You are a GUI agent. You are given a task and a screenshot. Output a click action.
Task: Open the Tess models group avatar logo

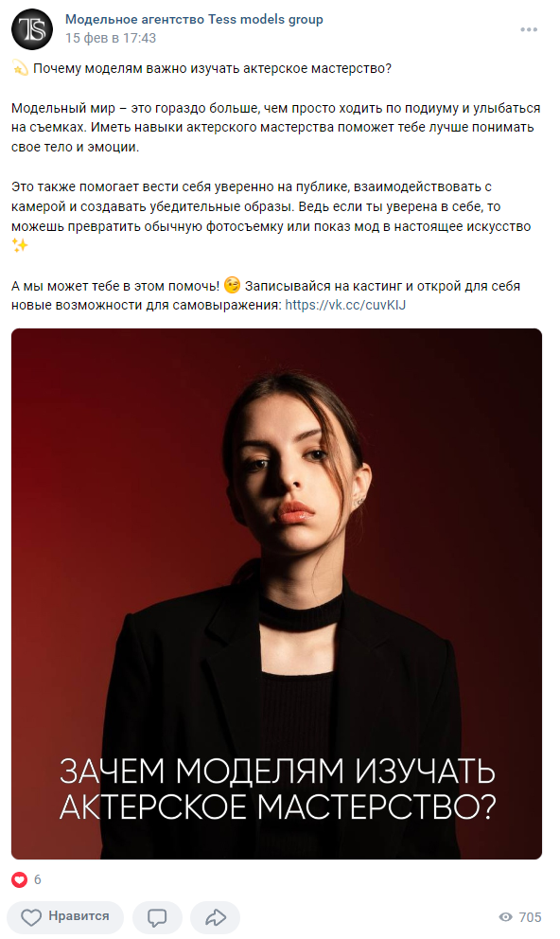point(32,28)
